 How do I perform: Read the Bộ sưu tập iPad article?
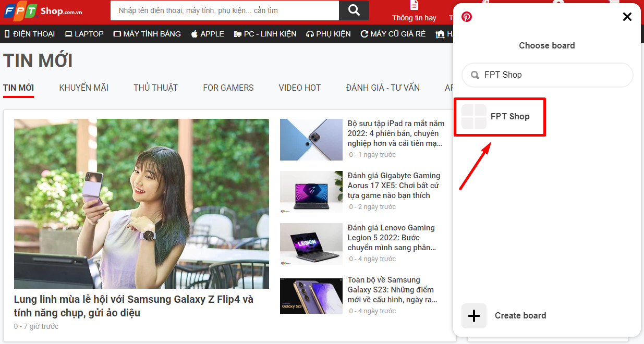coord(396,133)
